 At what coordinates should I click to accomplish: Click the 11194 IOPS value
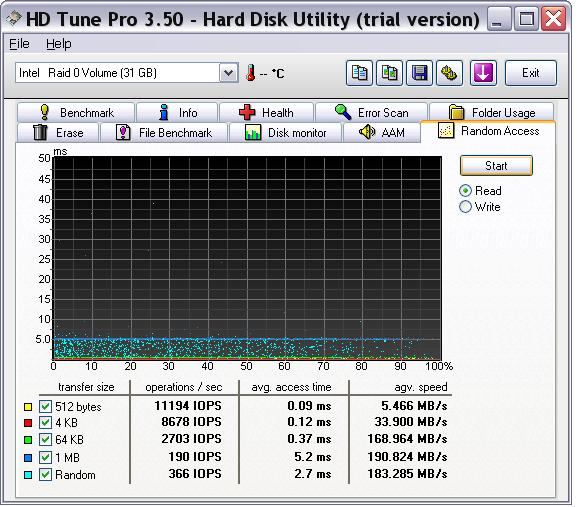click(x=188, y=405)
